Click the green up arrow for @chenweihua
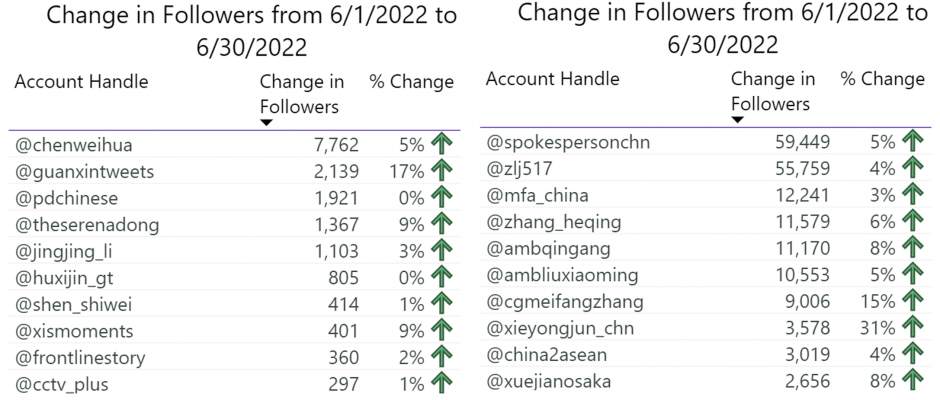940x400 pixels. (442, 145)
